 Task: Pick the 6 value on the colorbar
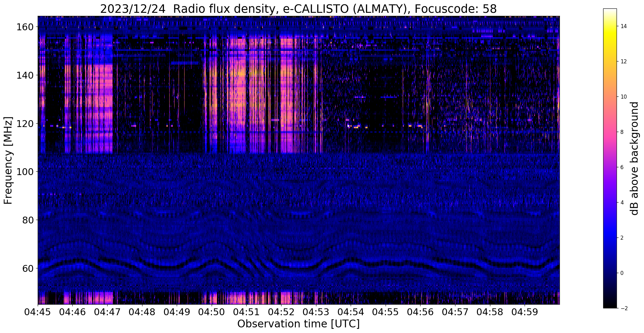point(622,167)
